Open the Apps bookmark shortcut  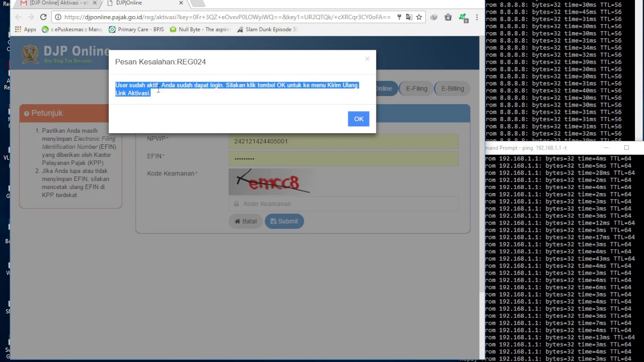26,29
